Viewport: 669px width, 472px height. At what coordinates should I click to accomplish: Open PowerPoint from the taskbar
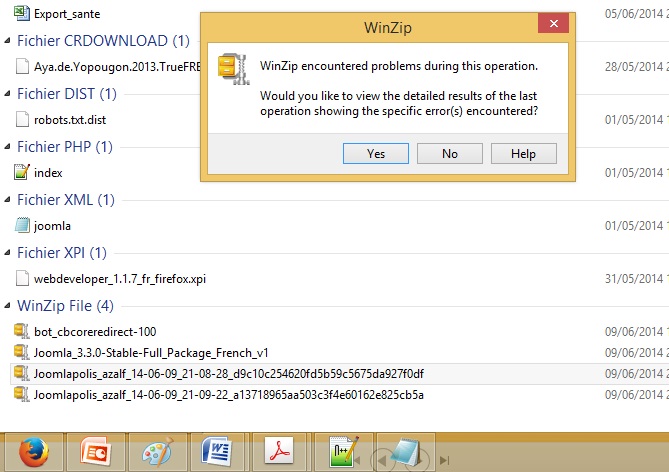click(96, 452)
